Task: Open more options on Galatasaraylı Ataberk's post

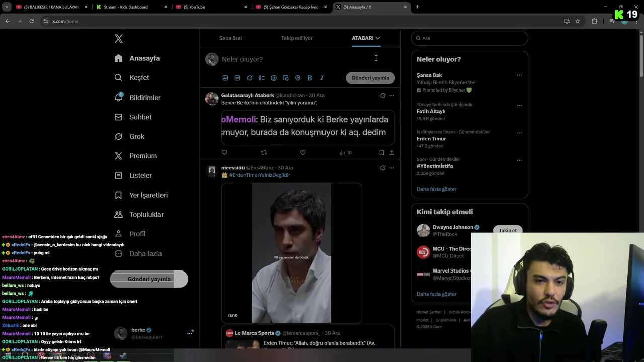Action: pos(392,95)
